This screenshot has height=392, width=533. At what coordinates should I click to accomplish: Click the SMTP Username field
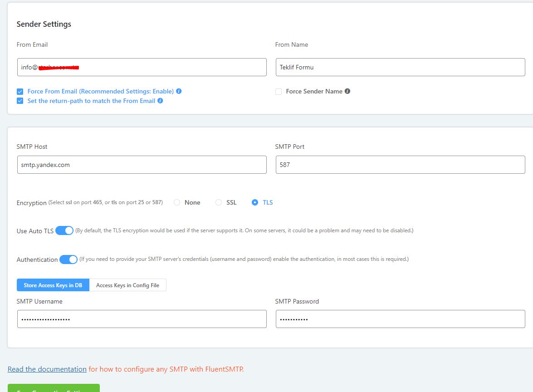tap(142, 319)
